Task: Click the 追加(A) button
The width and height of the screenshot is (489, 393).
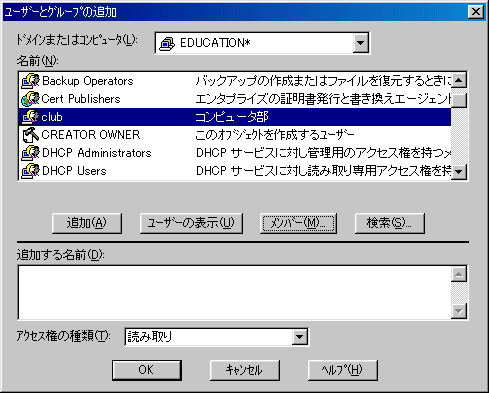Action: (x=87, y=223)
